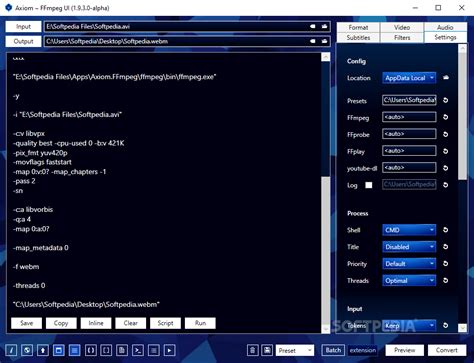Viewport: 474px width, 363px height.
Task: Reset the Tokens setting
Action: pyautogui.click(x=446, y=325)
